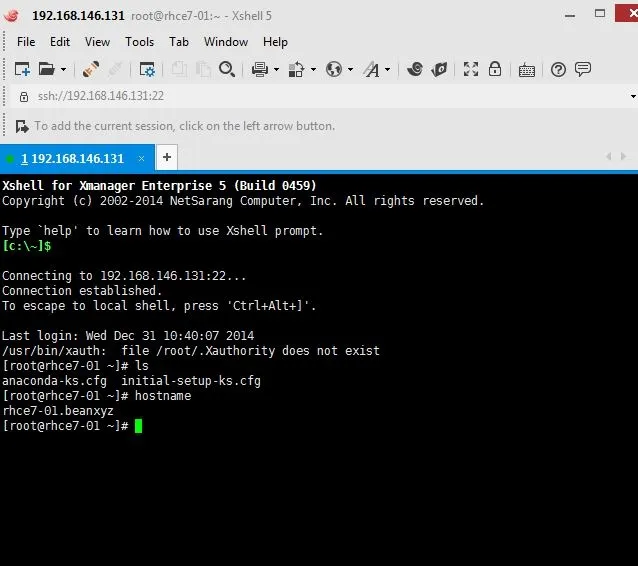Maximize the Xshell window
Viewport: 638px width, 566px height.
click(x=600, y=13)
